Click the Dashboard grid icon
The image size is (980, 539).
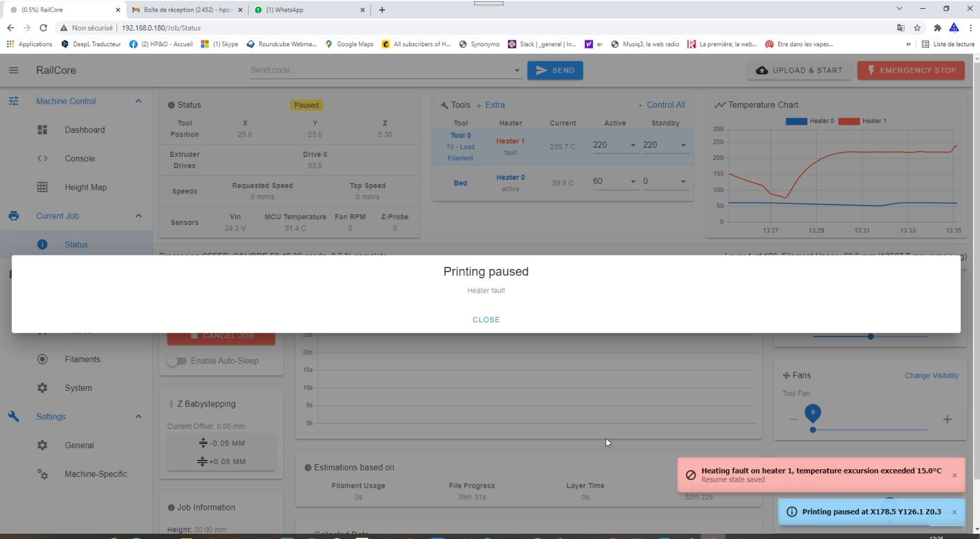point(42,130)
